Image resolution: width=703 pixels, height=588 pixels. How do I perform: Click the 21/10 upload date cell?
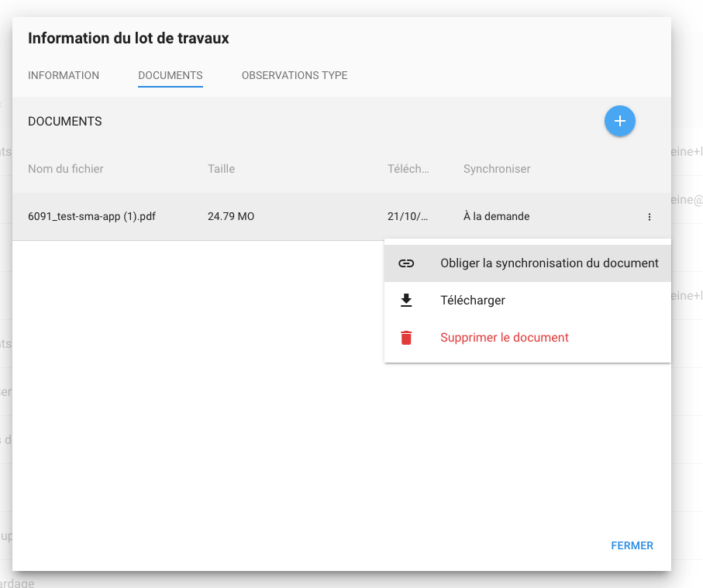(408, 217)
